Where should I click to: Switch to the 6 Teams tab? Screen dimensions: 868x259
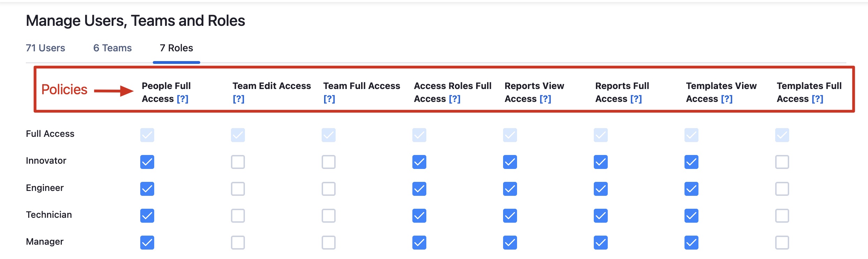point(112,48)
